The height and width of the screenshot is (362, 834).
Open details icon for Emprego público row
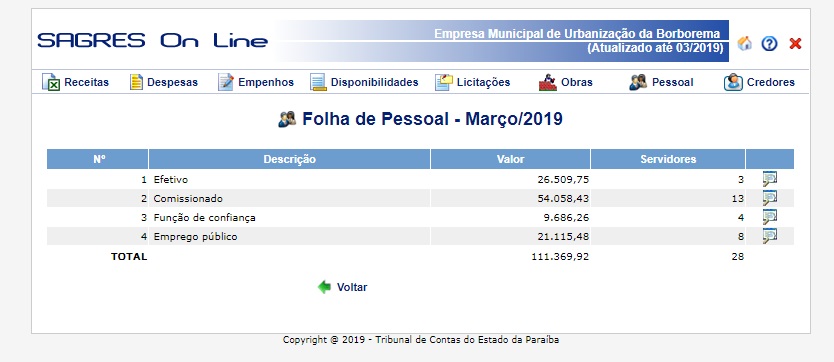pos(769,236)
